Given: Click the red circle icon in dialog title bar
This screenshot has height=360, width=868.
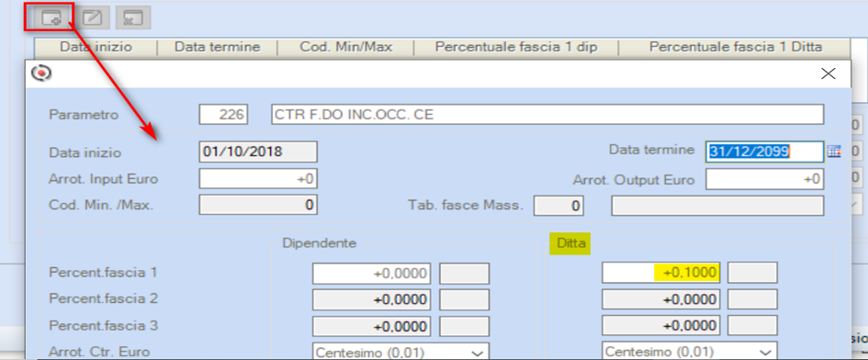Looking at the screenshot, I should [41, 73].
